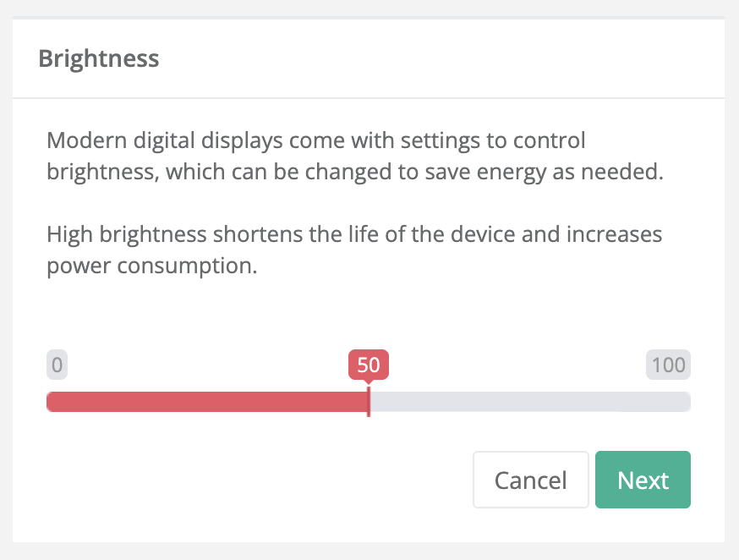
Task: Click the Next button
Action: tap(643, 480)
